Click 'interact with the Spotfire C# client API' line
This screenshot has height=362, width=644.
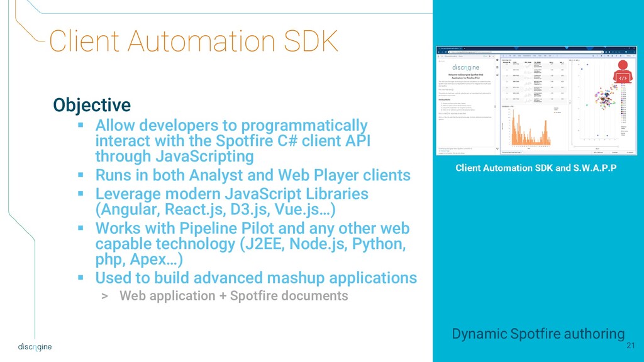(x=233, y=141)
